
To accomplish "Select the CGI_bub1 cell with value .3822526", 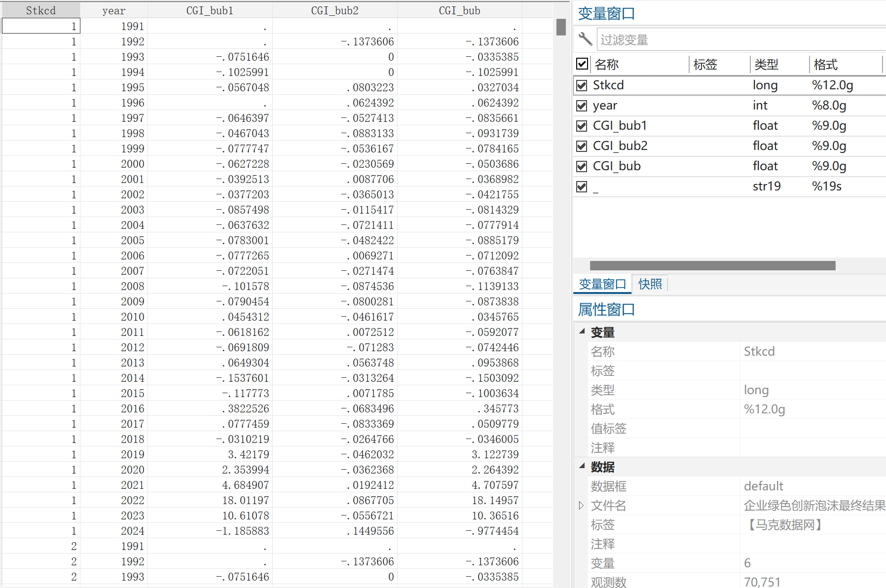I will [x=210, y=408].
